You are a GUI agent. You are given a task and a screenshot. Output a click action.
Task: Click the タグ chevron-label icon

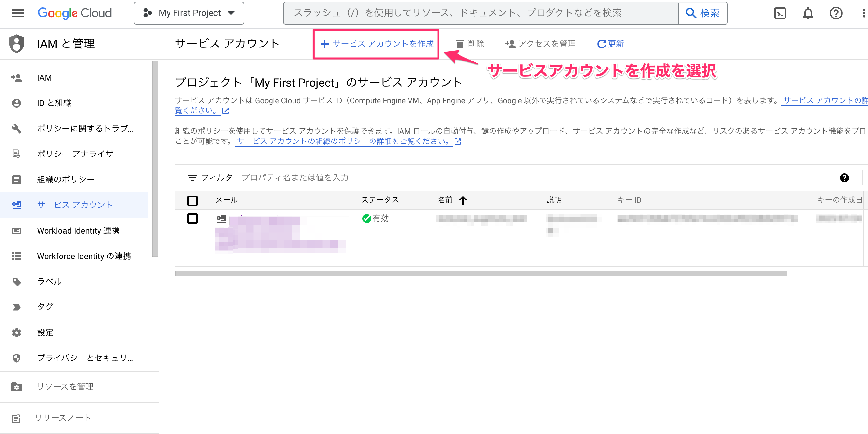tap(17, 307)
